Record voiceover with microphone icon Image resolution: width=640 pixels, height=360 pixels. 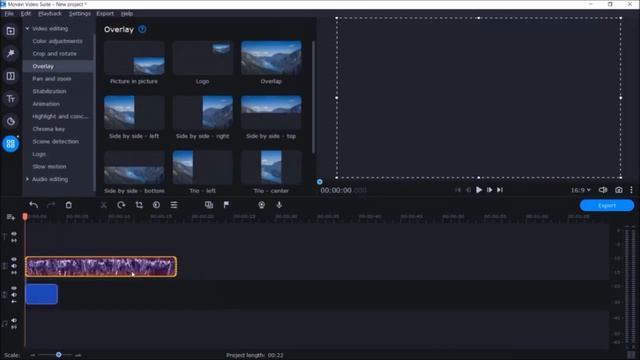[x=279, y=205]
